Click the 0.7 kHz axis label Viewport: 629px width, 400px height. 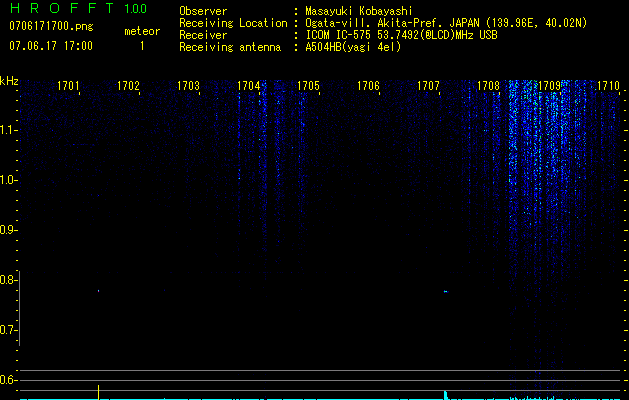click(8, 330)
